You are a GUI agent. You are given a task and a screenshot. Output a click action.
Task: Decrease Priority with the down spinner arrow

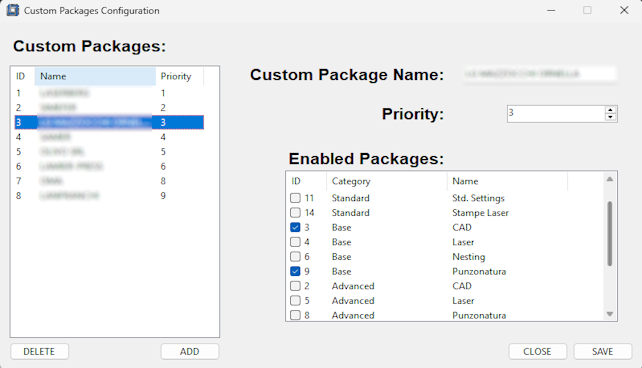(610, 117)
